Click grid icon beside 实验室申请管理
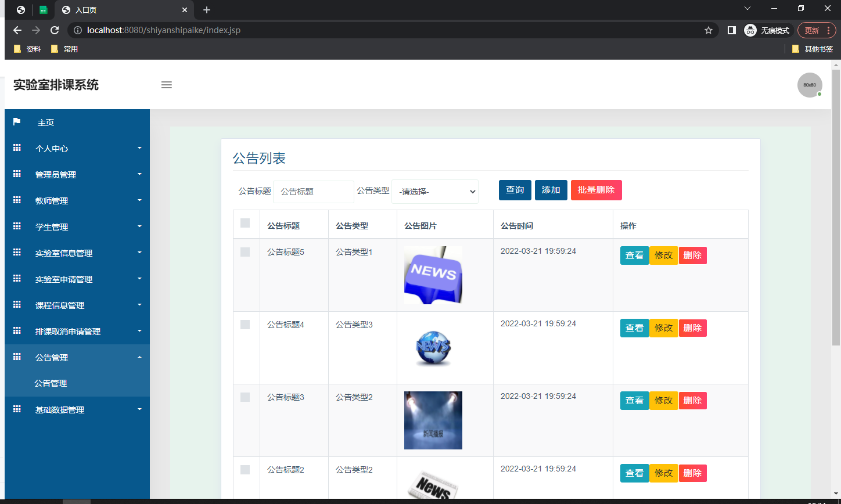 17,279
